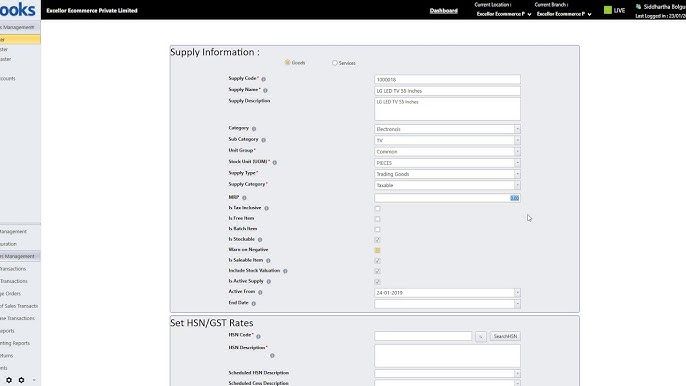The height and width of the screenshot is (386, 686).
Task: Click the info icon beside End Date
Action: point(253,303)
